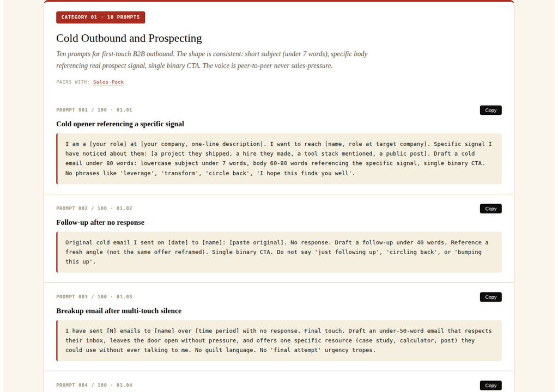The height and width of the screenshot is (392, 558).
Task: Select the 'Breakup email after multi-touch silence' title
Action: 119,310
